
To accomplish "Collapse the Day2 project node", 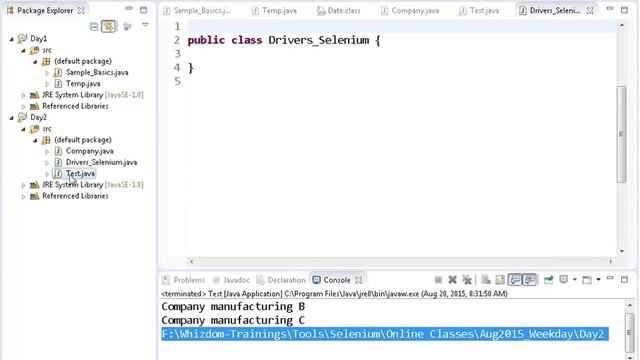I will tap(11, 118).
